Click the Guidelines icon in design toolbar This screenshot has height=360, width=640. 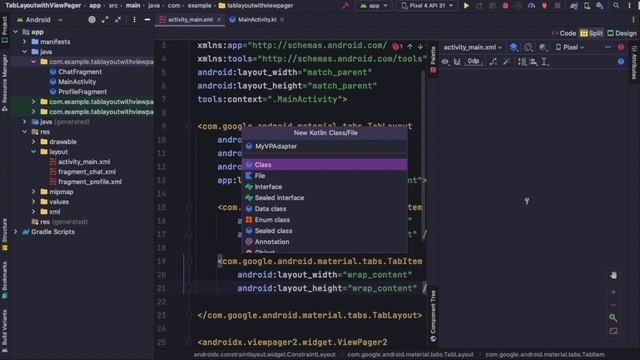[544, 62]
